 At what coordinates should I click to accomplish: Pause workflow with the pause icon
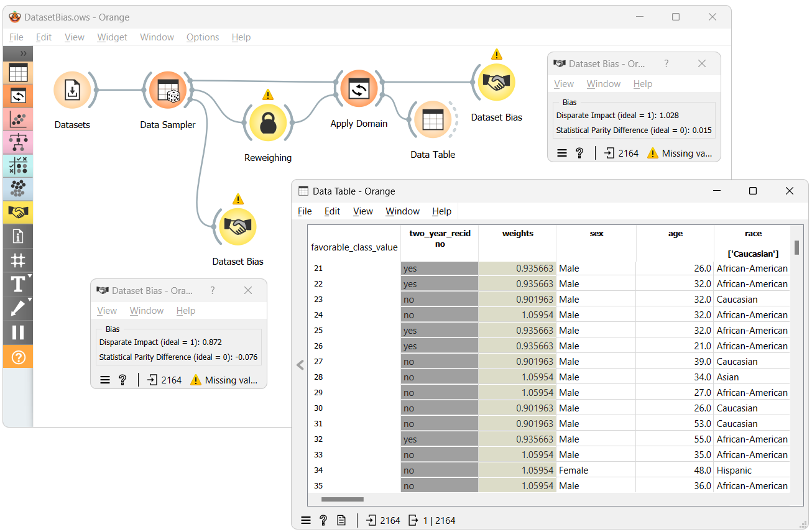[18, 332]
